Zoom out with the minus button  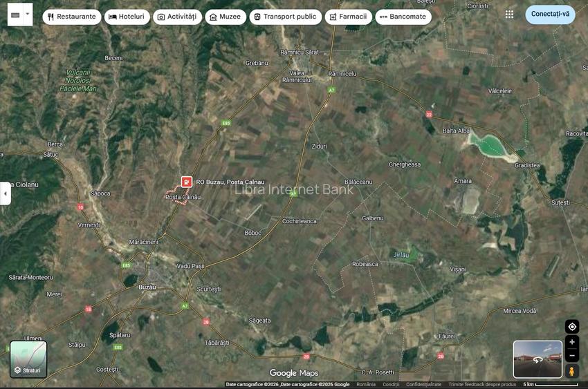571,356
